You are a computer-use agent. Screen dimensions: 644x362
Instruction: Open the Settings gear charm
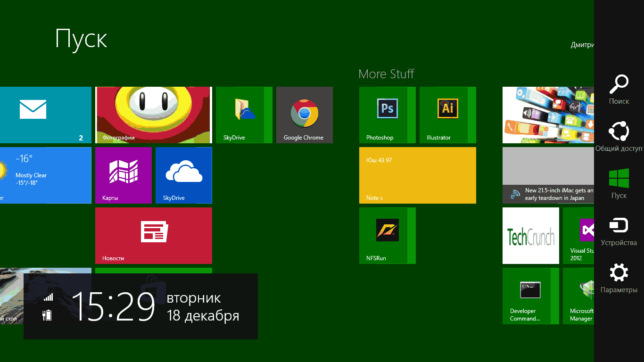coord(619,278)
